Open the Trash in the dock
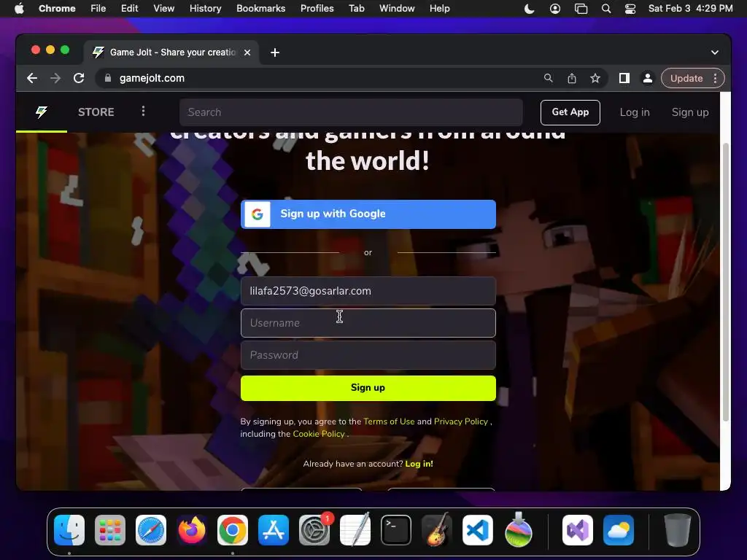 (x=678, y=530)
